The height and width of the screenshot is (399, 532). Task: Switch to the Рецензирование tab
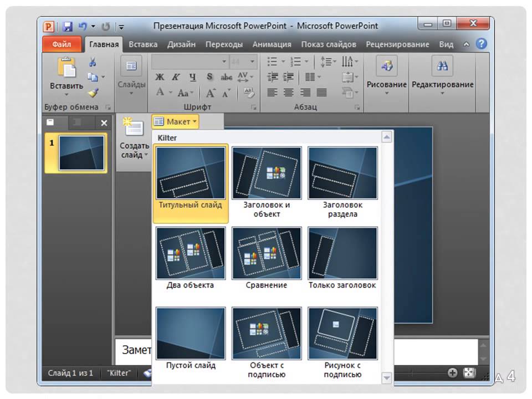click(397, 44)
